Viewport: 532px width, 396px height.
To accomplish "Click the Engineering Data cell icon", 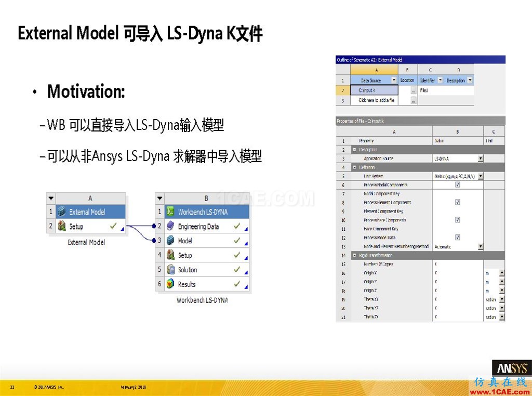I will (x=170, y=226).
